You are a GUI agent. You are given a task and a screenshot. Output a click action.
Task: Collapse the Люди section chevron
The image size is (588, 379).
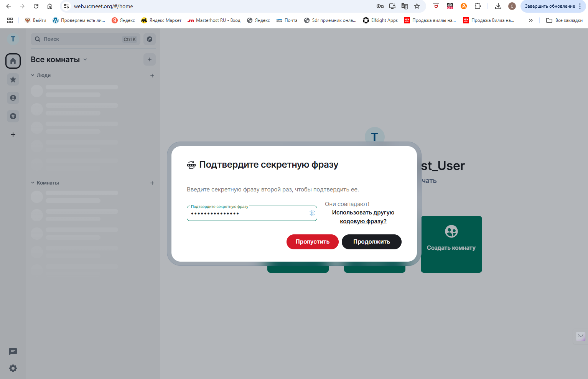tap(32, 75)
